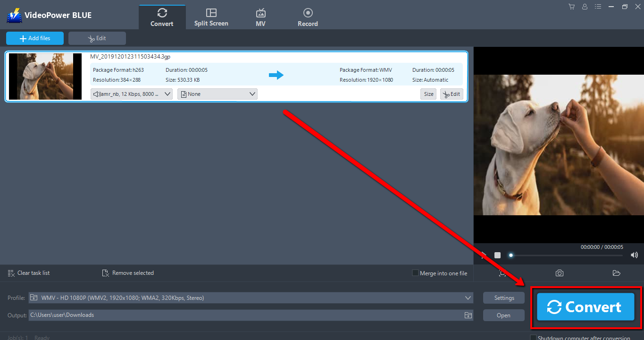This screenshot has width=644, height=340.
Task: Open the user account panel
Action: 585,7
